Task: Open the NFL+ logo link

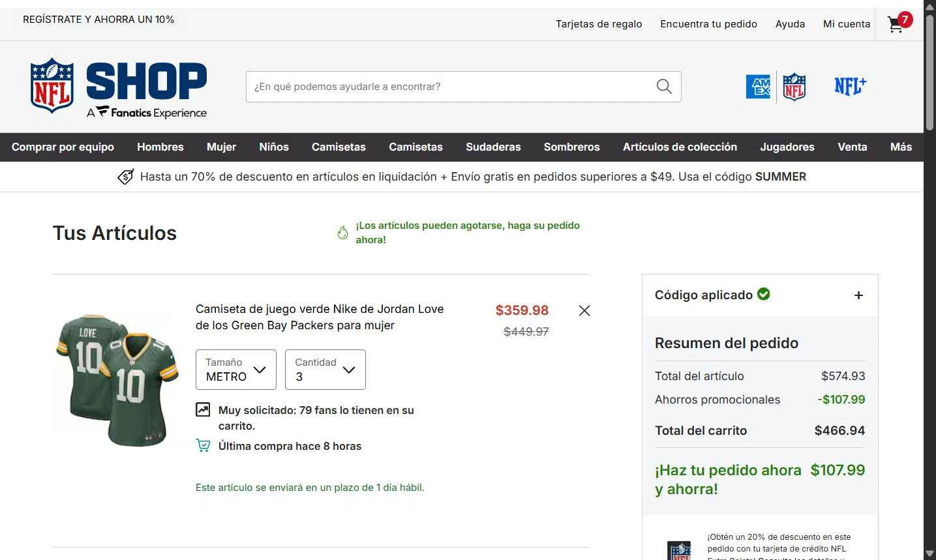Action: pyautogui.click(x=851, y=86)
